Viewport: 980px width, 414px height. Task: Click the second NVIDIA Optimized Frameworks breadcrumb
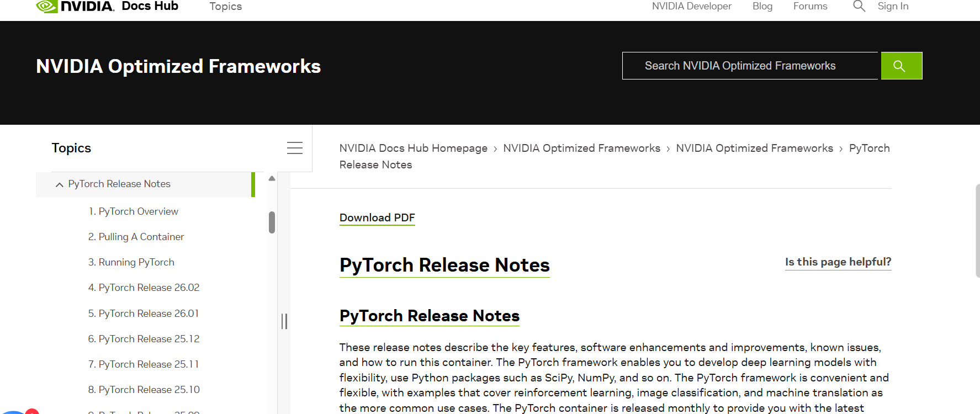click(x=754, y=148)
